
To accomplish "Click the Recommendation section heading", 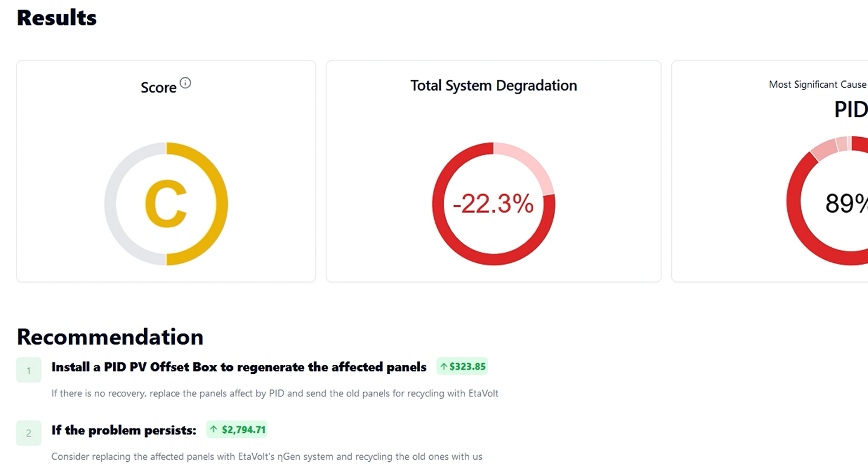I will (x=110, y=337).
